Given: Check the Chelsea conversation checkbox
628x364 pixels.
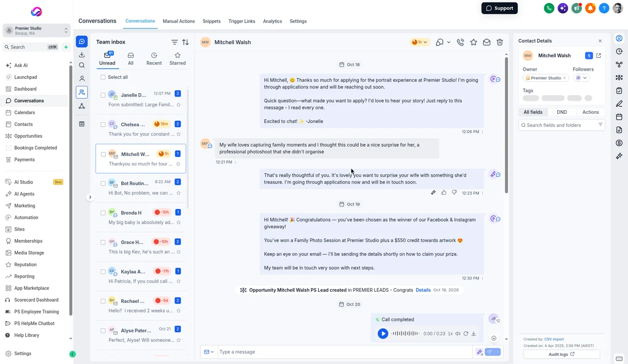Looking at the screenshot, I should [103, 125].
